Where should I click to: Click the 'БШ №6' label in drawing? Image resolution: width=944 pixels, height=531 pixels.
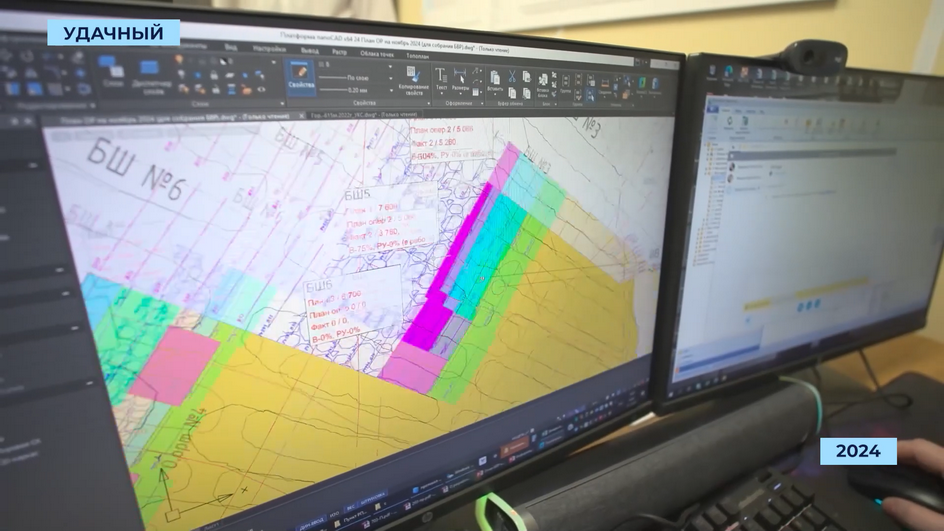click(x=134, y=169)
